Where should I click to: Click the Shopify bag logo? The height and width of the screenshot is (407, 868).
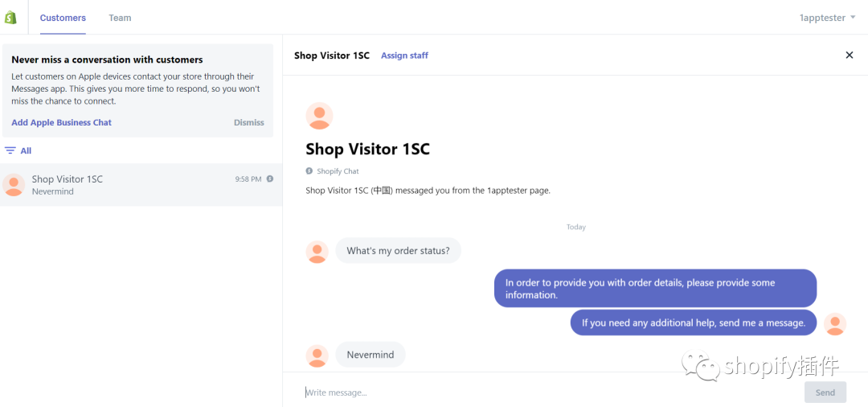tap(11, 18)
